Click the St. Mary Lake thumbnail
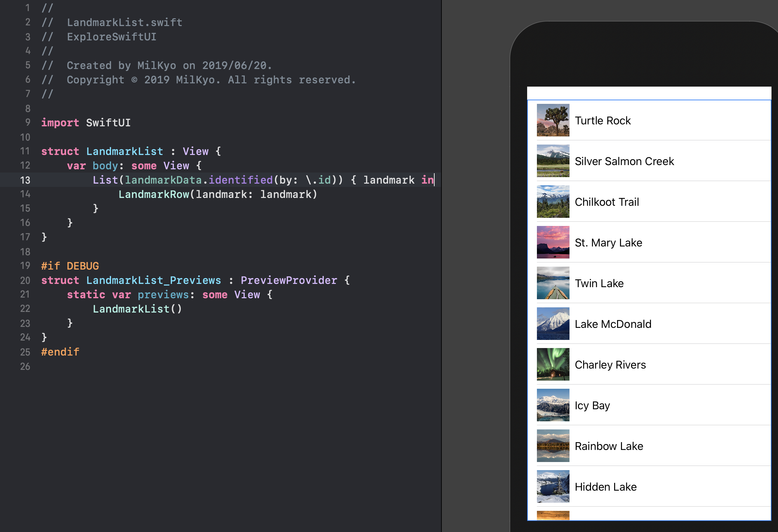The width and height of the screenshot is (778, 532). pos(553,242)
